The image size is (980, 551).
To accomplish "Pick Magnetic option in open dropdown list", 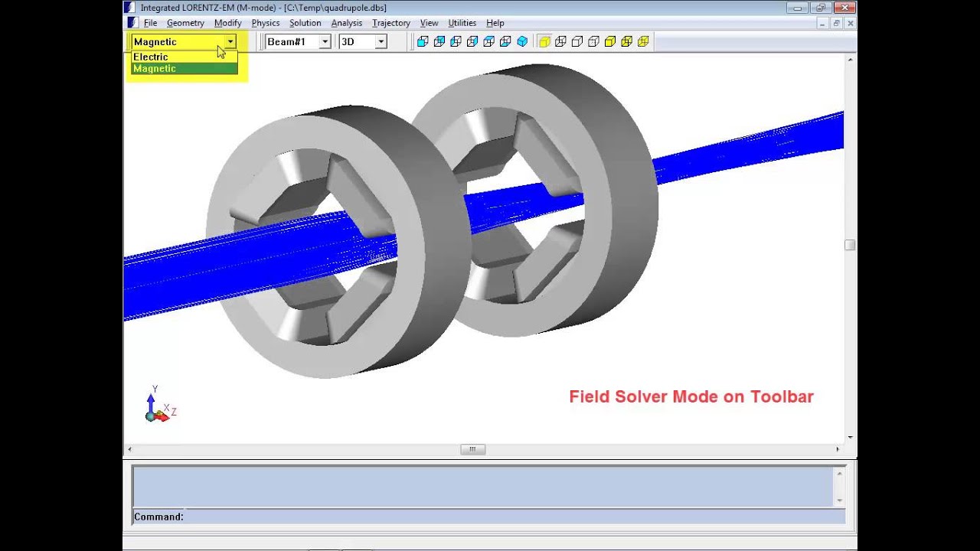I will (185, 69).
